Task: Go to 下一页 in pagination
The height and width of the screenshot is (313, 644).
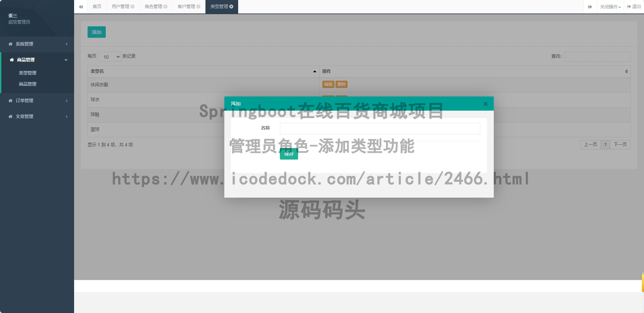Action: pyautogui.click(x=620, y=144)
